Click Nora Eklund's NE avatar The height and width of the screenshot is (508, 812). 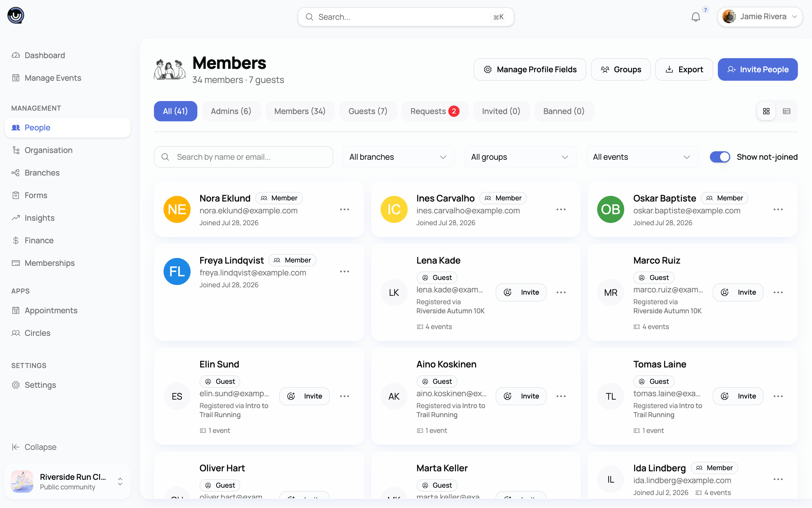(x=177, y=209)
